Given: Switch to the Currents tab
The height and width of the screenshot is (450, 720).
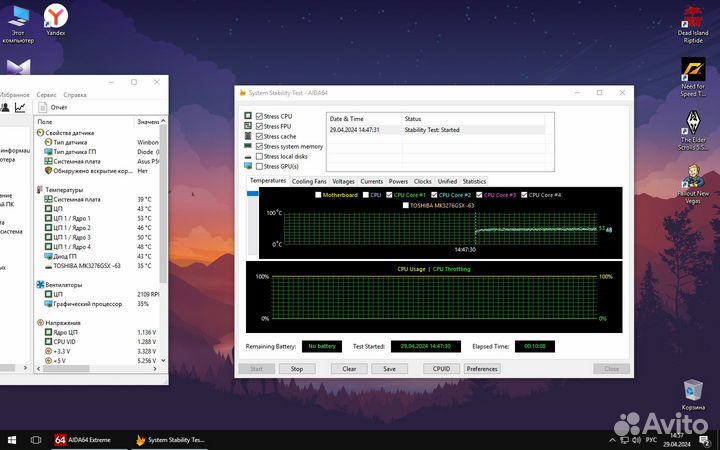Looking at the screenshot, I should (371, 181).
